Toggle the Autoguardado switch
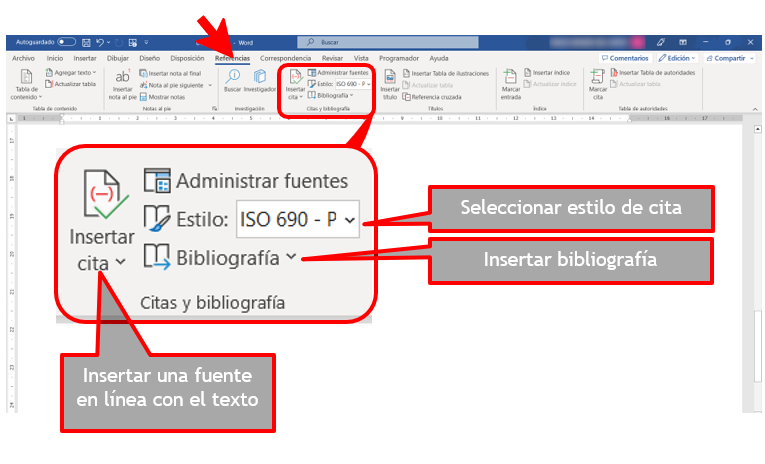Image resolution: width=765 pixels, height=464 pixels. pos(66,42)
